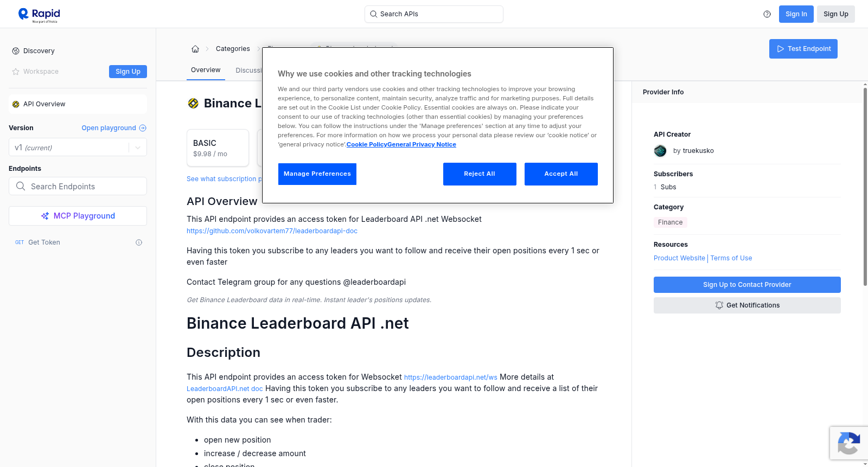The height and width of the screenshot is (467, 868).
Task: Click the Workspace star icon
Action: point(16,72)
